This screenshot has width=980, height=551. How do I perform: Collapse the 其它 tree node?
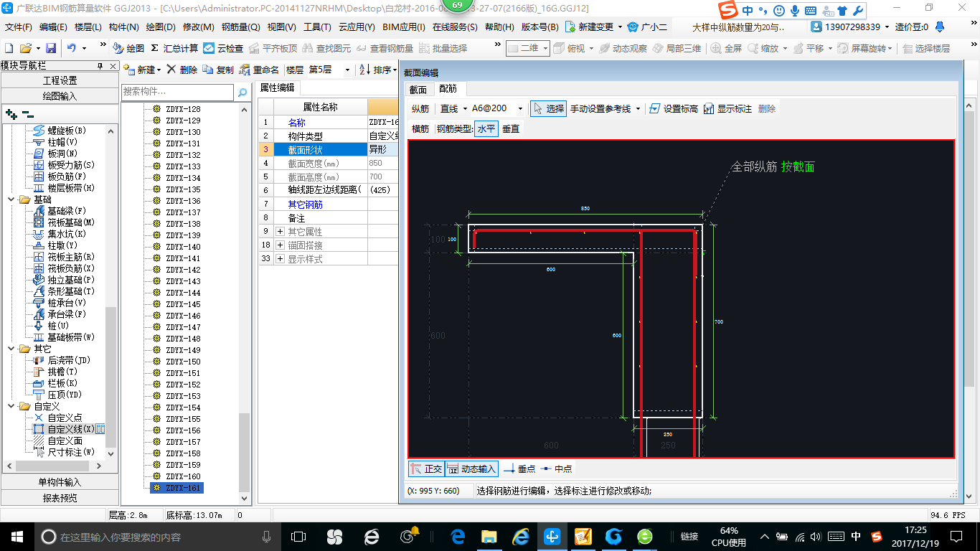coord(12,349)
